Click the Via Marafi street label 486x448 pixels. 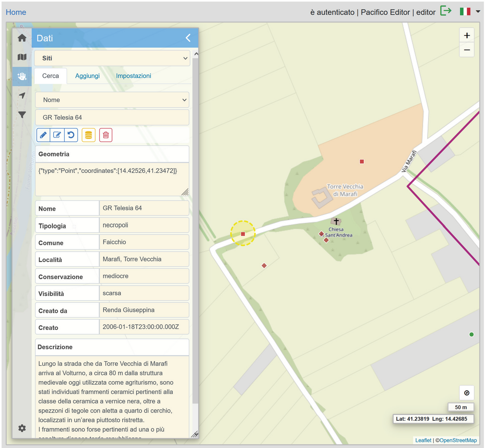pyautogui.click(x=409, y=162)
